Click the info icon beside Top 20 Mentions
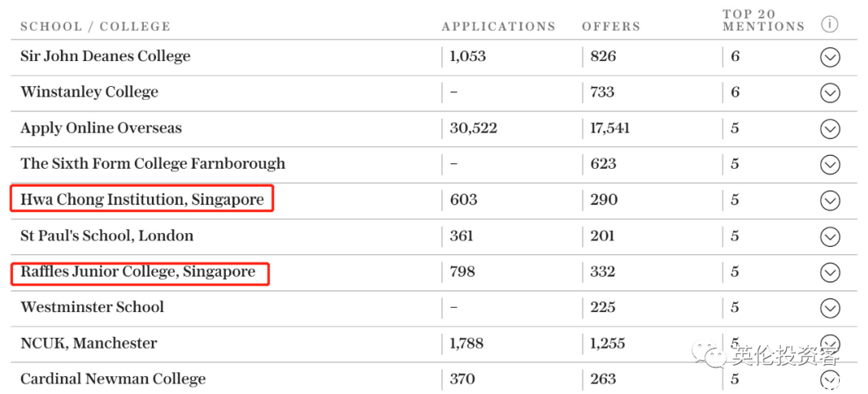The image size is (868, 394). [829, 24]
